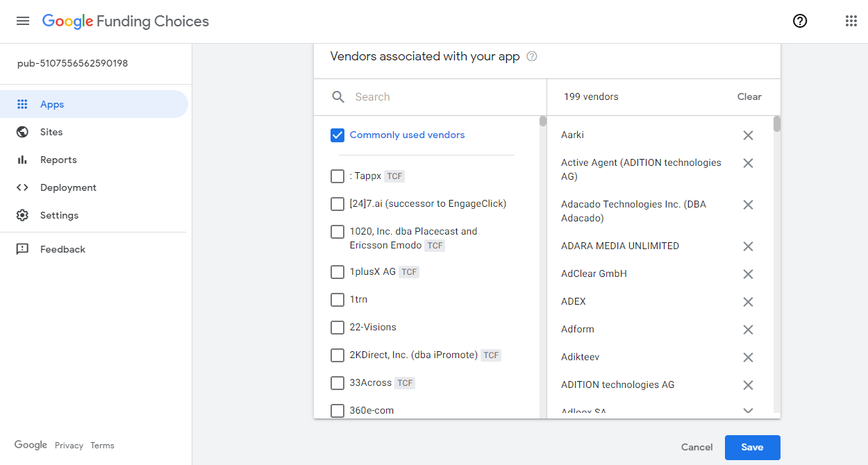The width and height of the screenshot is (868, 465).
Task: Click the TCF badge next to 1plusX AG
Action: pos(409,272)
